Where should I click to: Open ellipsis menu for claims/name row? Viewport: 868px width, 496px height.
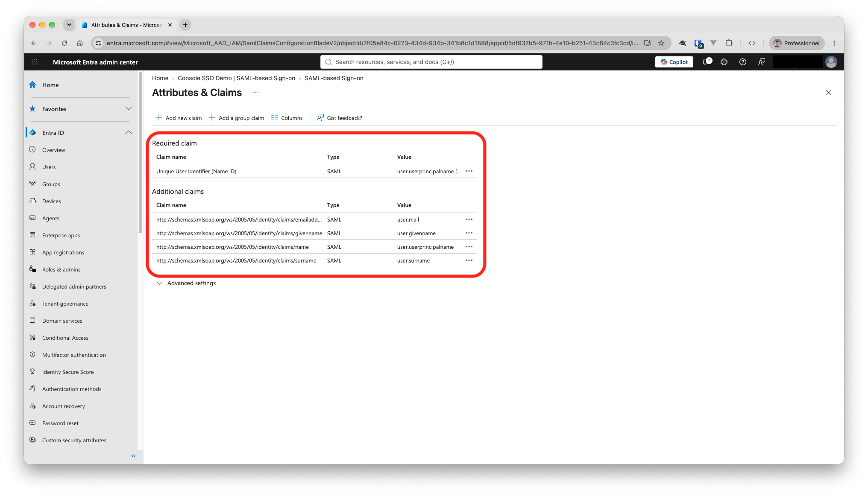tap(469, 247)
